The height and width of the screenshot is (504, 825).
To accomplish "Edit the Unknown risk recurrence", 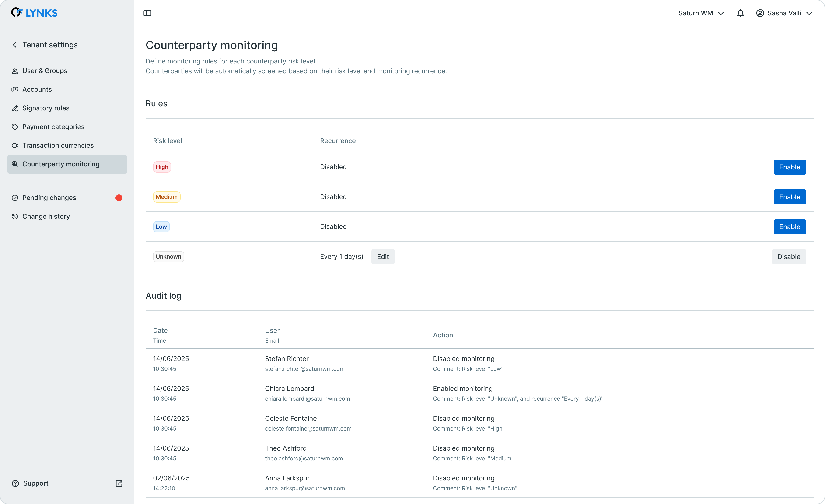I will 383,257.
